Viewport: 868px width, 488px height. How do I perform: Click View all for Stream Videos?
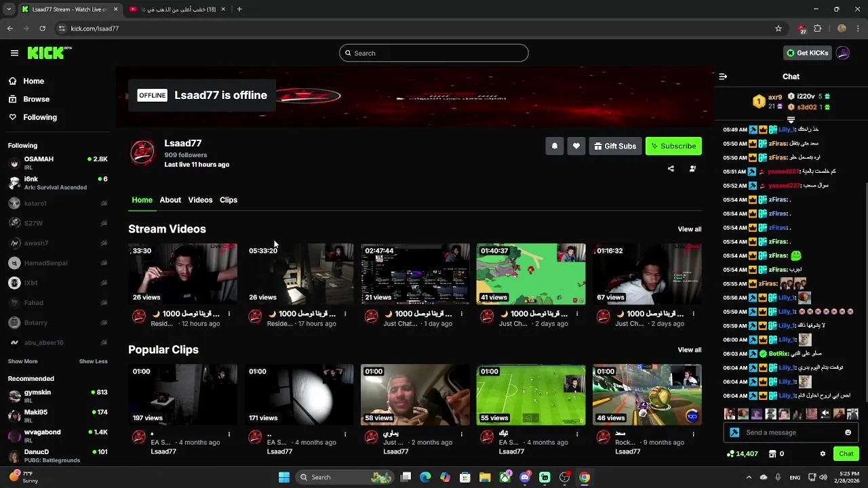point(690,229)
